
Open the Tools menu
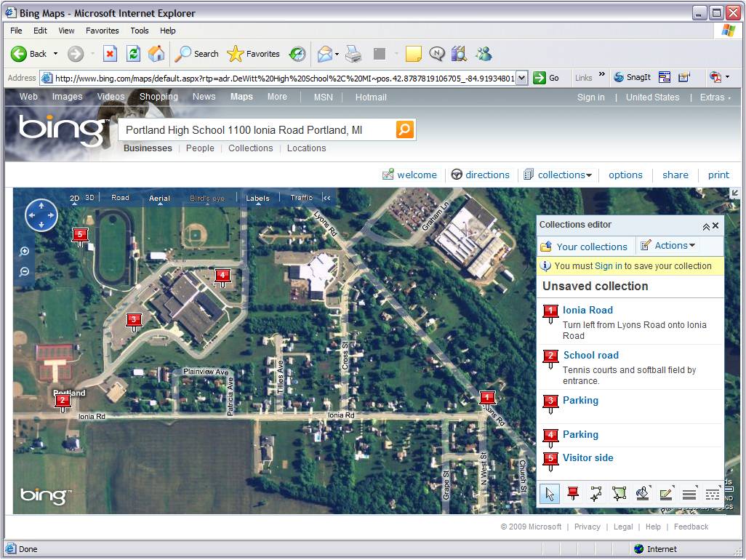pos(140,31)
